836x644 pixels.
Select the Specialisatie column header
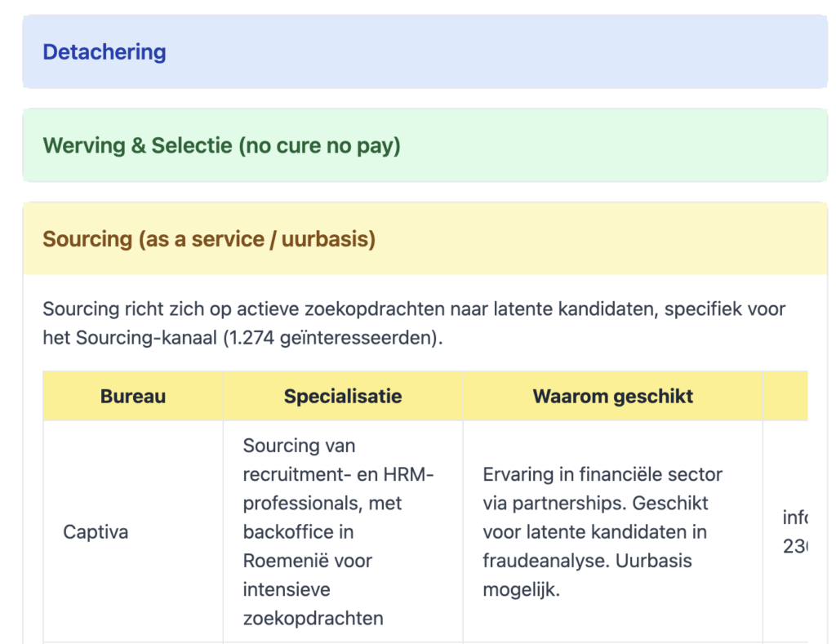tap(343, 397)
